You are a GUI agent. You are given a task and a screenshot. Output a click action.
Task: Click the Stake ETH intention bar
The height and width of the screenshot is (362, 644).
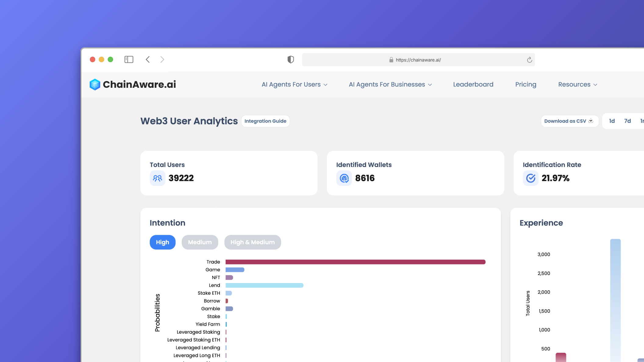[229, 293]
